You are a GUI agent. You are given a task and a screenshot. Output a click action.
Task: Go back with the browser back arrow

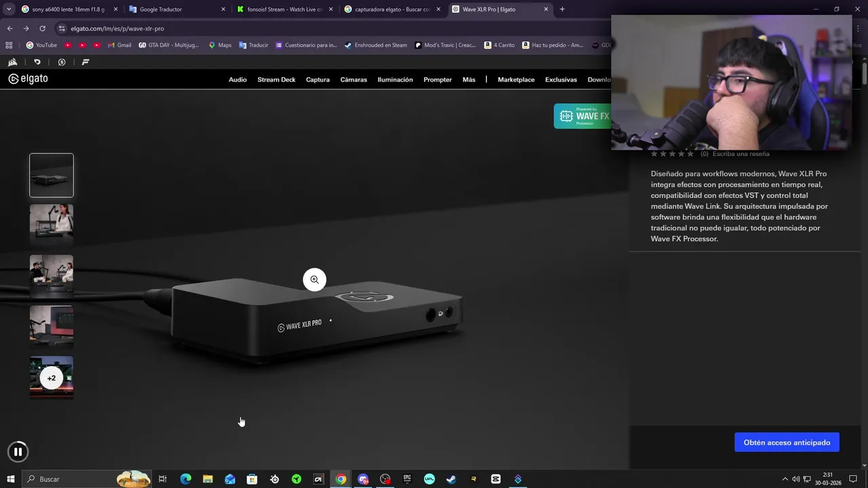click(9, 28)
